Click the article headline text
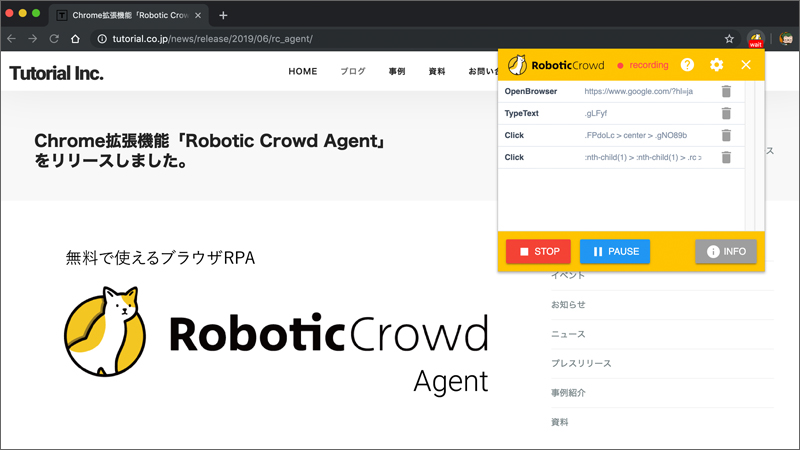The width and height of the screenshot is (800, 450). tap(210, 151)
